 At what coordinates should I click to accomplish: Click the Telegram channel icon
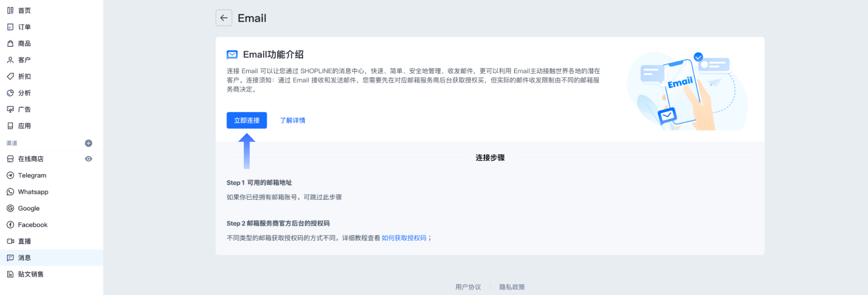[x=10, y=175]
